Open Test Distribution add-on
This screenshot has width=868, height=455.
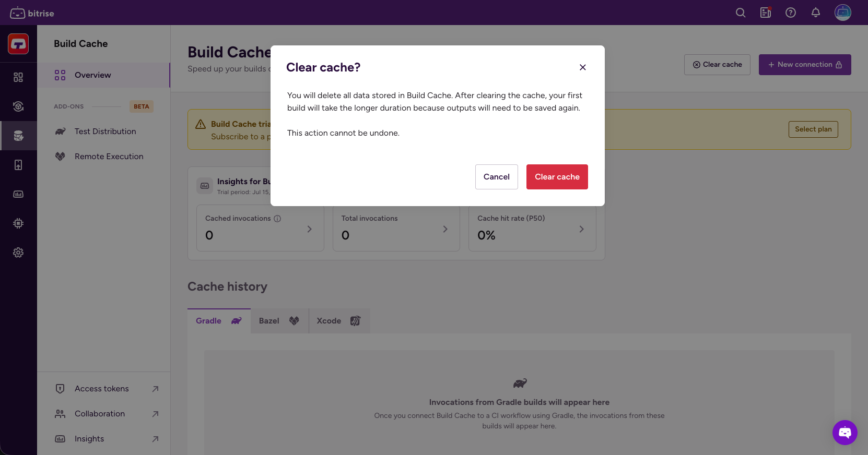[105, 131]
